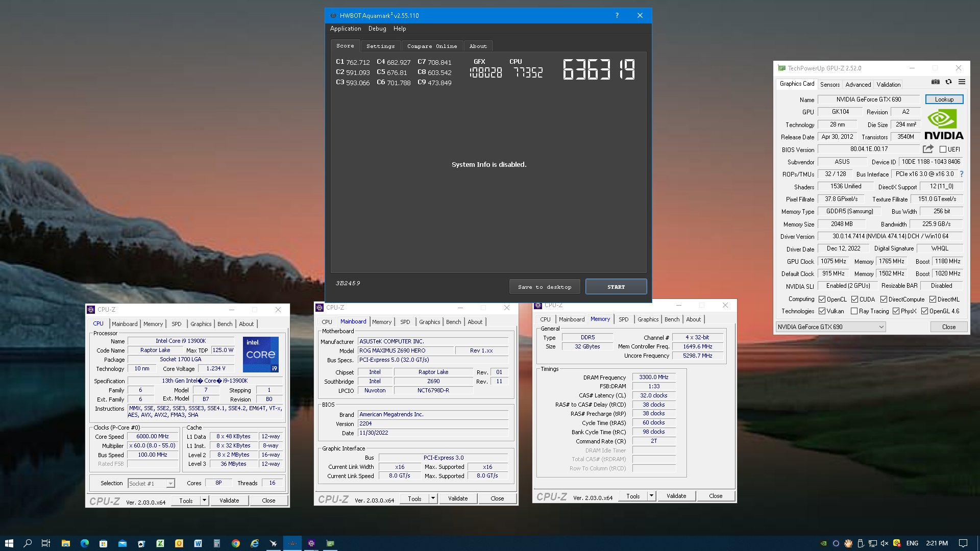Open the GPU-Z hamburger menu
This screenshot has width=980, height=551.
pos(962,82)
